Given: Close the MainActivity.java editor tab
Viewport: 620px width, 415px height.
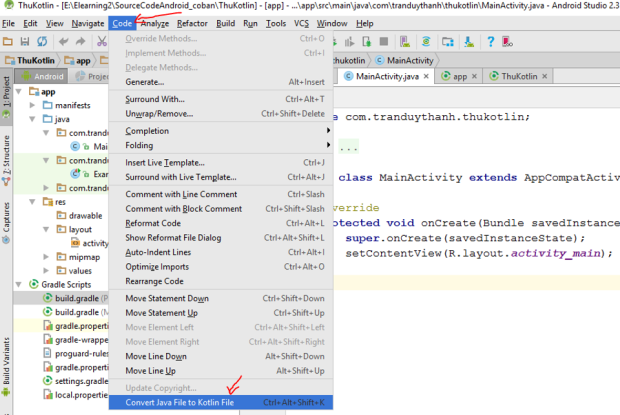Looking at the screenshot, I should tap(426, 76).
